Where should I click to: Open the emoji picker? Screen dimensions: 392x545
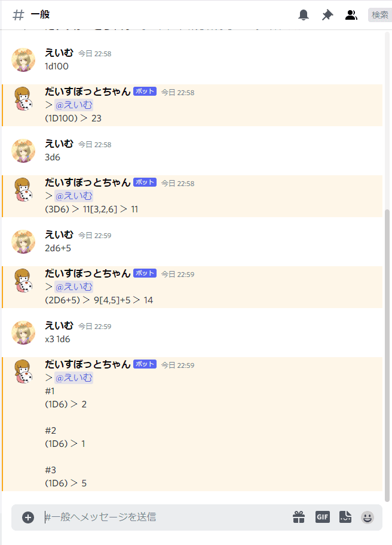coord(367,517)
